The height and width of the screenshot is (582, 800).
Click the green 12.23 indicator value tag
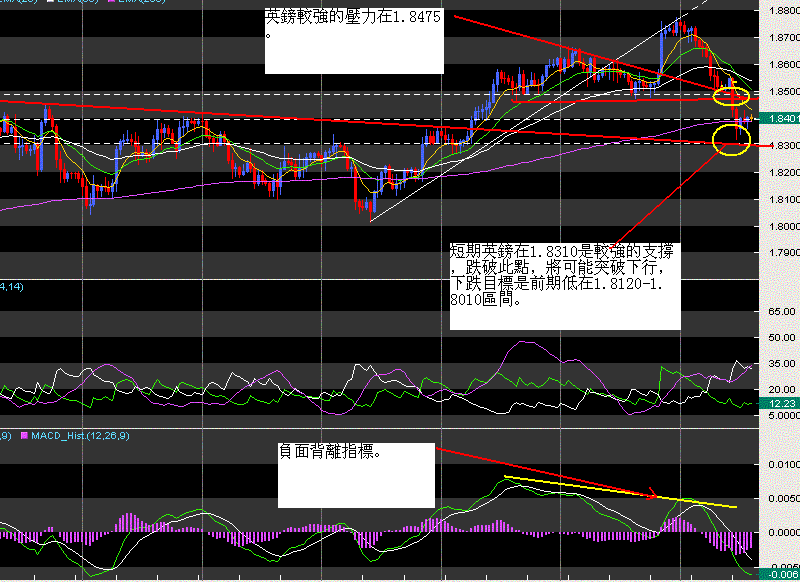coord(780,403)
